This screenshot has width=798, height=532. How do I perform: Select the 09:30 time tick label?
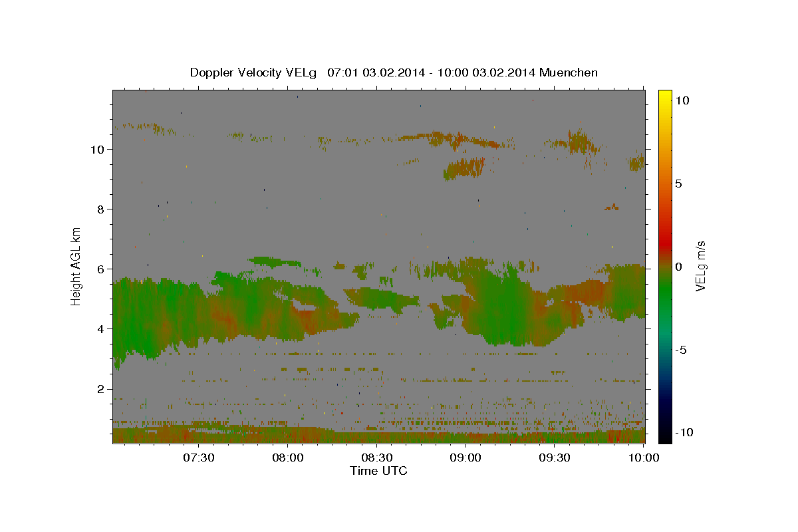[555, 458]
